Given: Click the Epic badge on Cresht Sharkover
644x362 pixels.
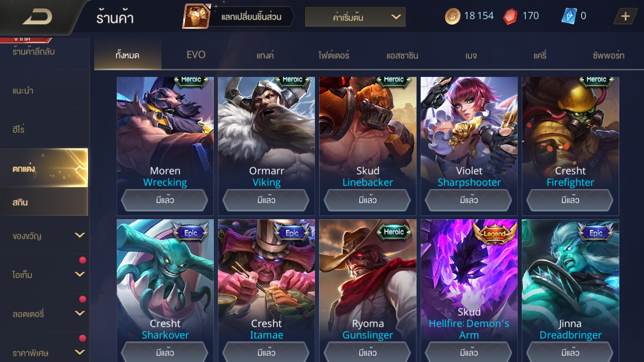Looking at the screenshot, I should (x=190, y=233).
